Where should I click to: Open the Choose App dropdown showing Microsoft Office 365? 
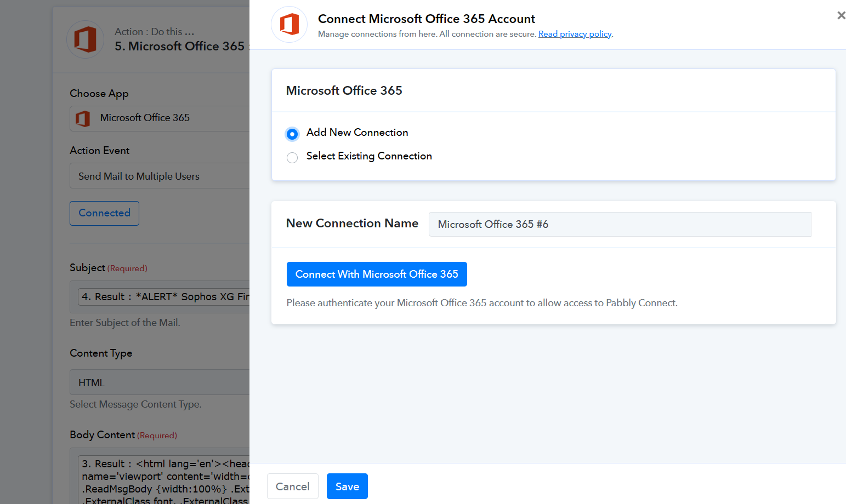(x=160, y=118)
